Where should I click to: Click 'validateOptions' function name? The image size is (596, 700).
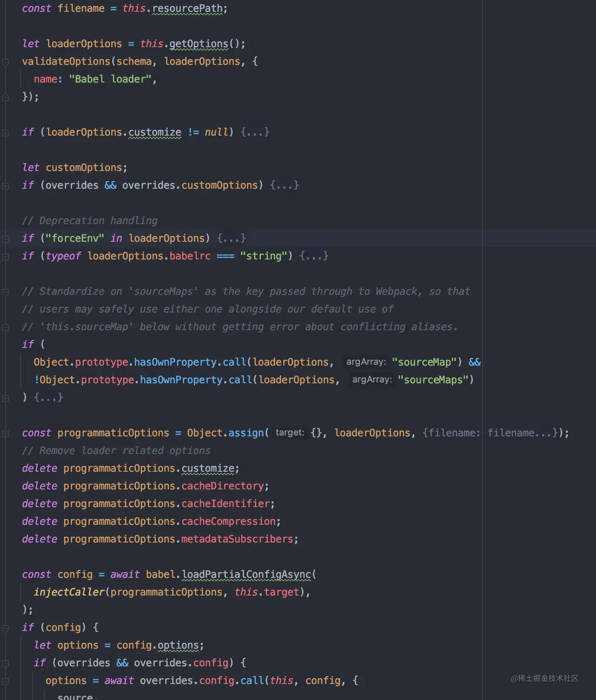tap(66, 61)
